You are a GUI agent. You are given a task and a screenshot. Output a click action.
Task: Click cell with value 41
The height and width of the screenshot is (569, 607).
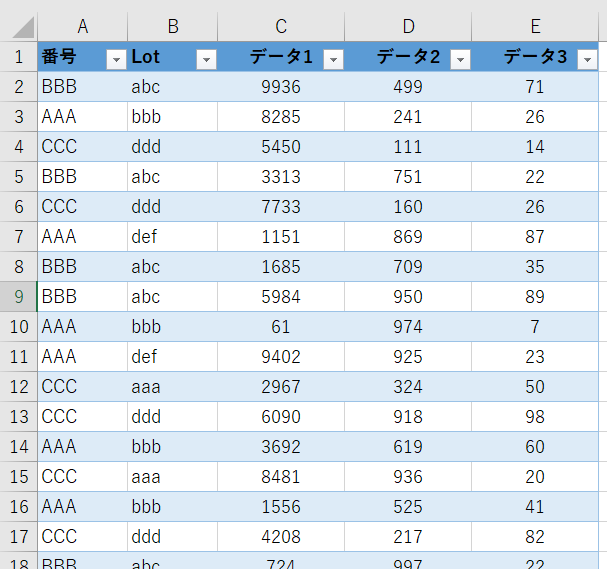(x=535, y=507)
